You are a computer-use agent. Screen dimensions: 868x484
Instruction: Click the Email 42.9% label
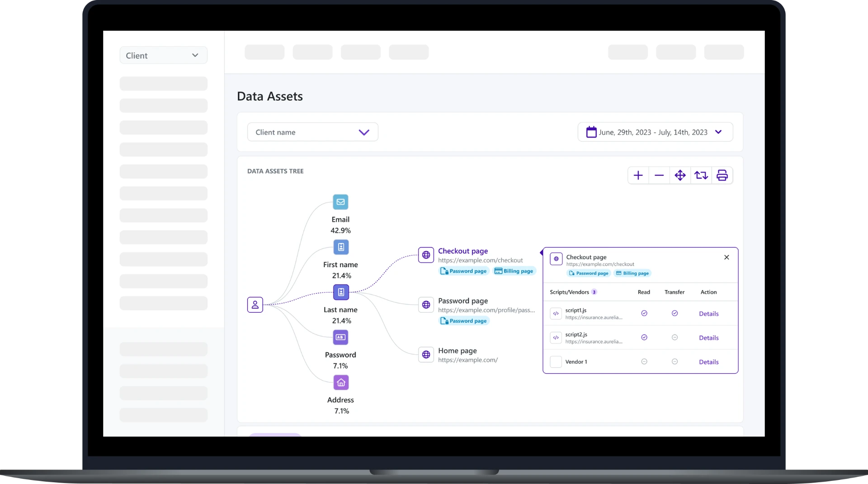(x=340, y=225)
